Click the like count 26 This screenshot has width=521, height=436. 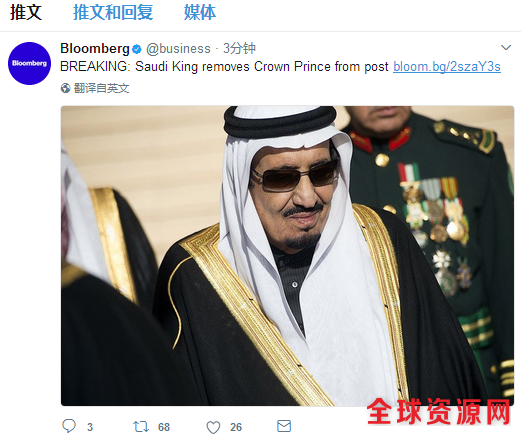236,427
